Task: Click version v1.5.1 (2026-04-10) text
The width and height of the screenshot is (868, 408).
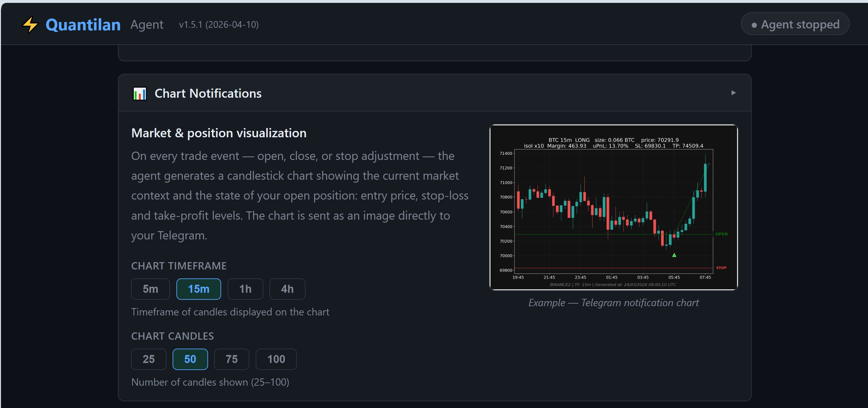Action: tap(219, 25)
